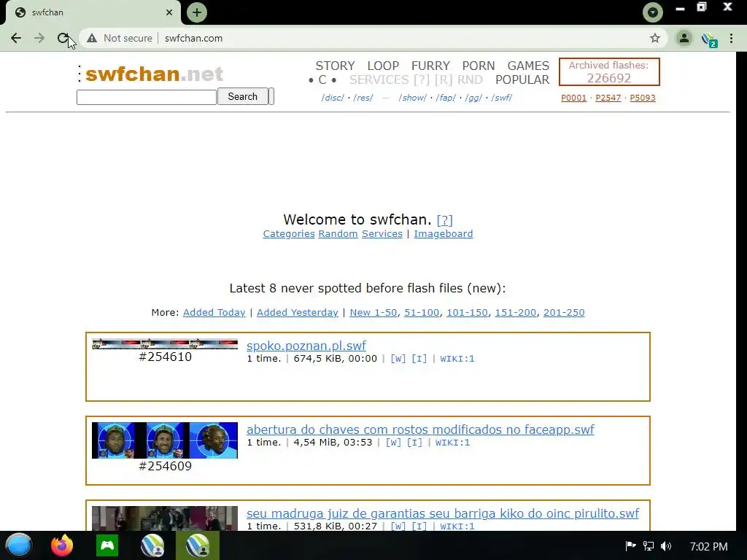Open the Random link under Welcome
Viewport: 747px width, 560px height.
(x=338, y=234)
